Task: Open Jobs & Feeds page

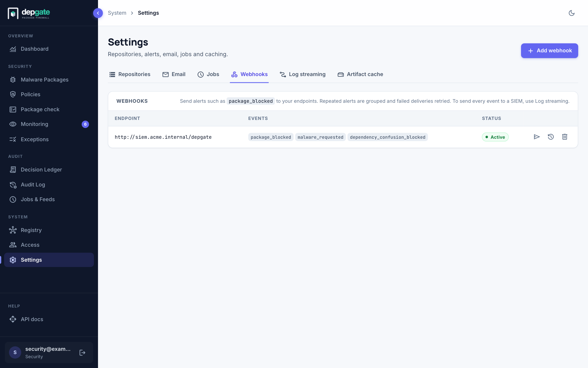Action: tap(49, 199)
